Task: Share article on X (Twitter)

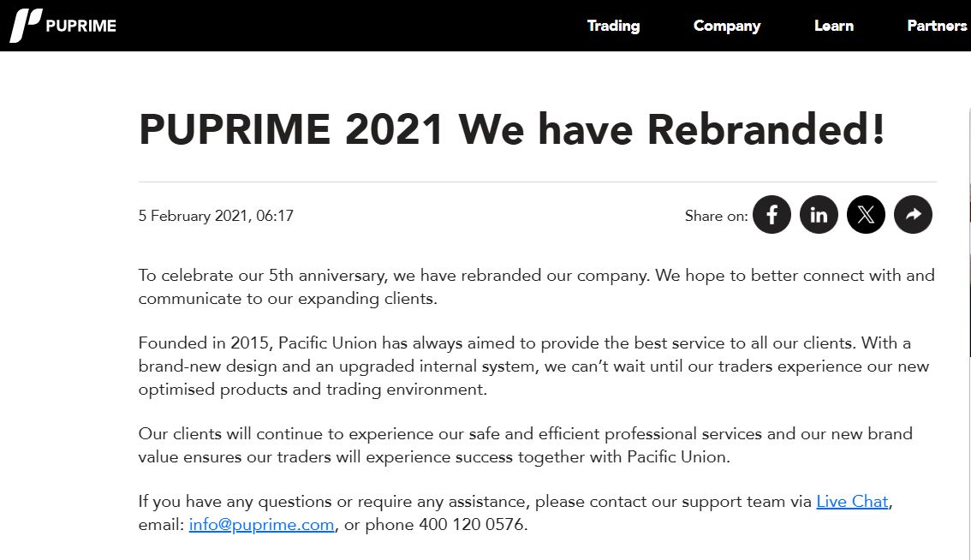Action: pos(866,215)
